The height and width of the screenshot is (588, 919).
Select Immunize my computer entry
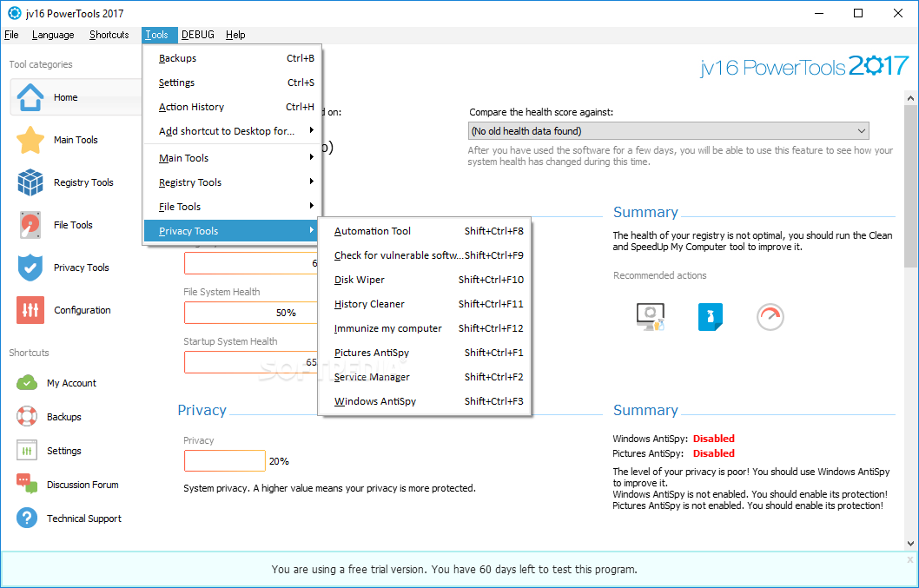tap(425, 328)
